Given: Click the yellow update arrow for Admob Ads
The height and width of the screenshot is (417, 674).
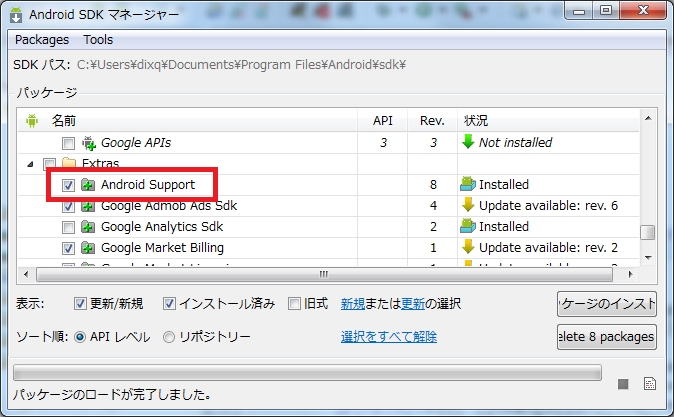Looking at the screenshot, I should 468,205.
